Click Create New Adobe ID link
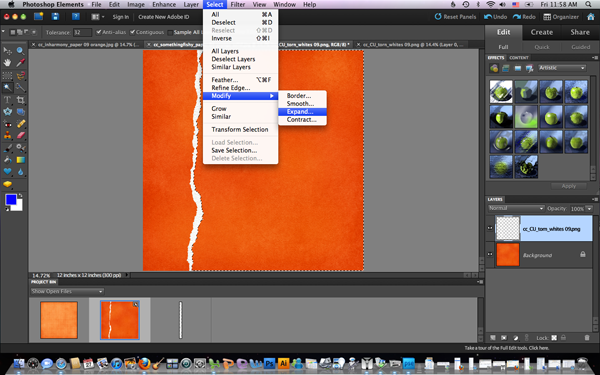This screenshot has height=375, width=600. coord(163,17)
